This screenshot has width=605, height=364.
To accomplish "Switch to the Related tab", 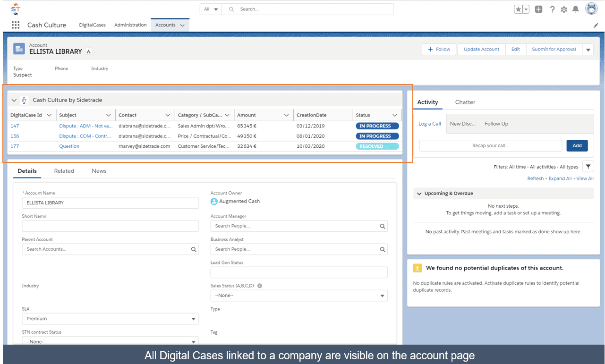I will point(64,171).
